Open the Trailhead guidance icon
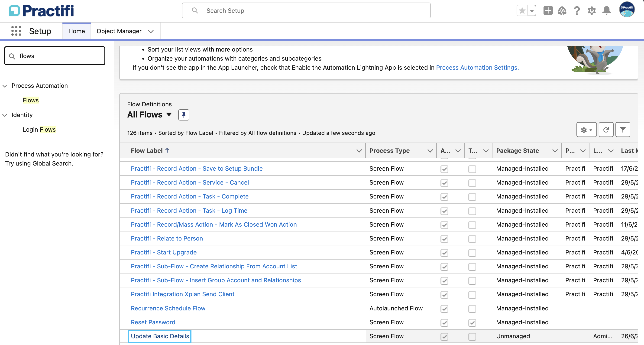 click(x=562, y=10)
